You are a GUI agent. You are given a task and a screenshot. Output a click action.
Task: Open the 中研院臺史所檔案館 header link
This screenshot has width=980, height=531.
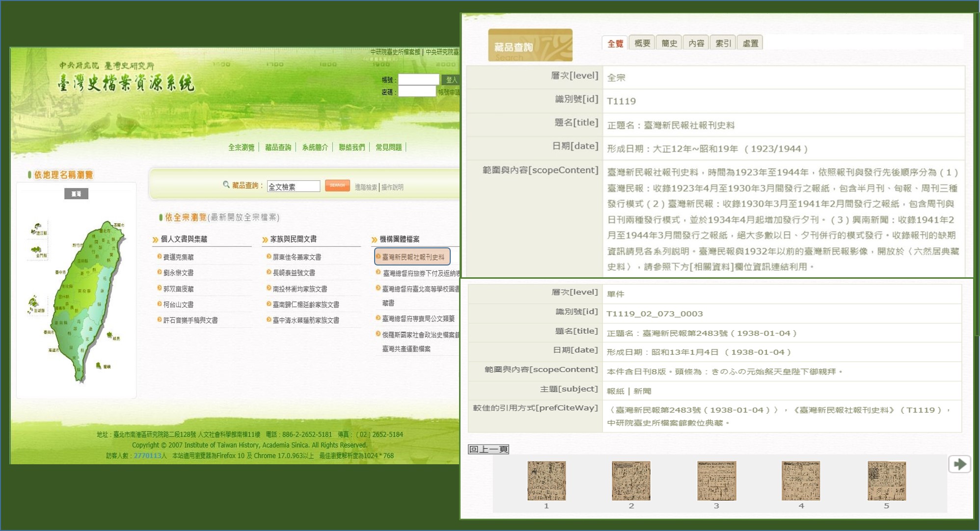click(395, 52)
